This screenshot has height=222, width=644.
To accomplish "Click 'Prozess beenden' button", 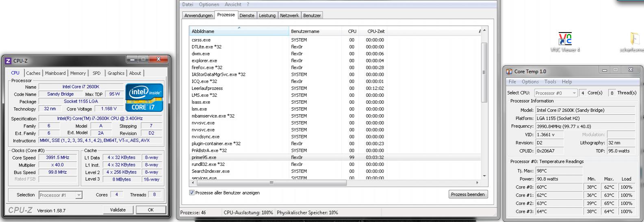I will [468, 194].
